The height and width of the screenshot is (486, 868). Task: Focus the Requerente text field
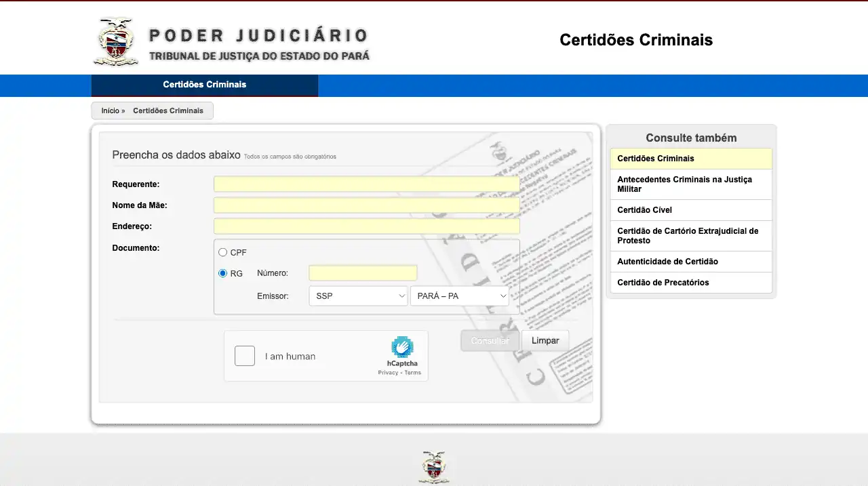click(366, 184)
